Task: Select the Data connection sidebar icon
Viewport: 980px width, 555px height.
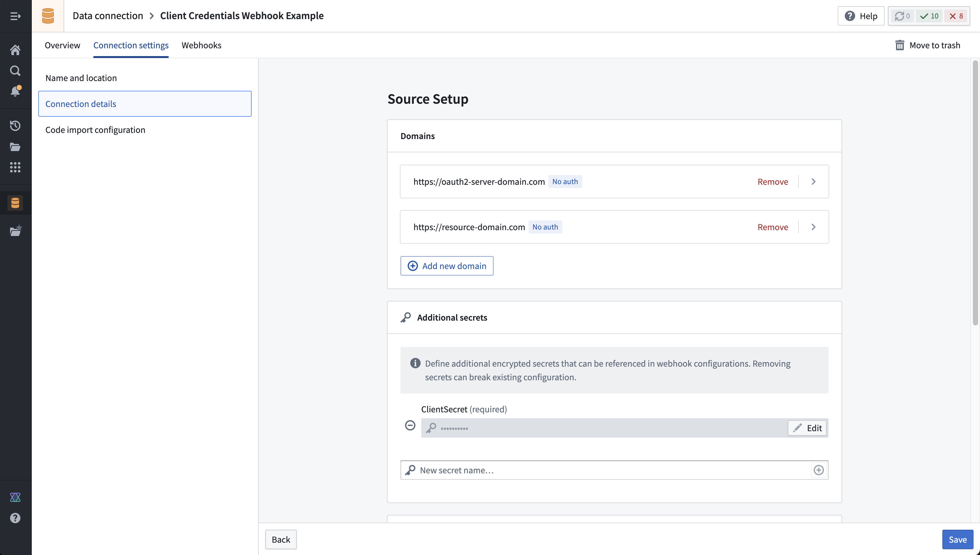Action: [x=15, y=203]
